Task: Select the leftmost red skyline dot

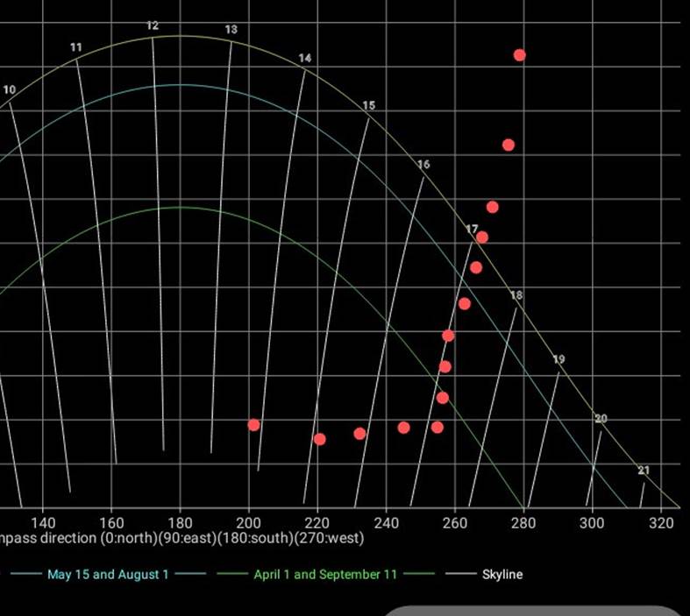Action: (253, 425)
